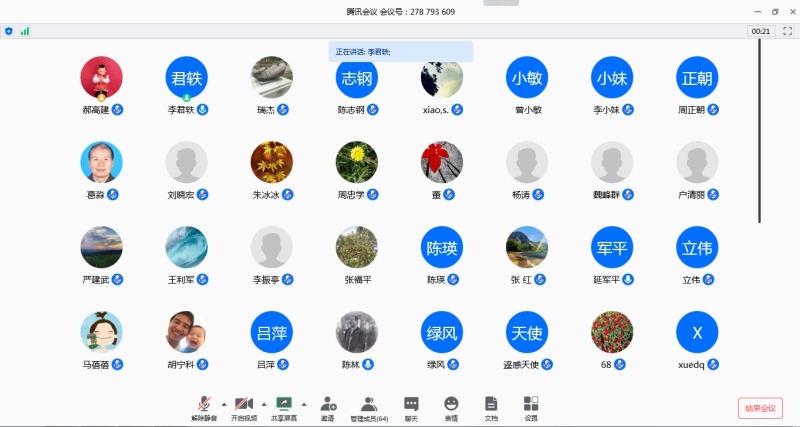Click the red 结束会议 button
800x427 pixels.
click(x=760, y=408)
